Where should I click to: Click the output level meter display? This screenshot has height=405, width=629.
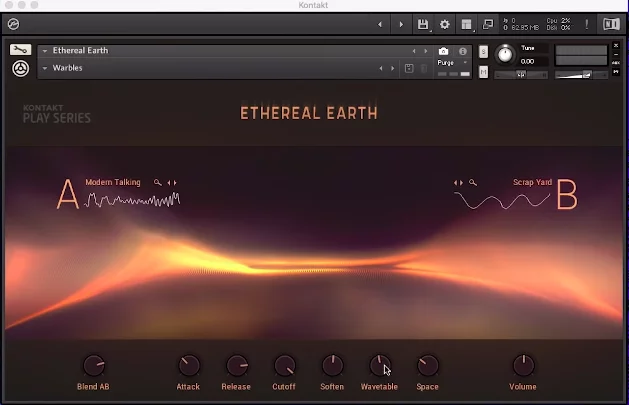click(x=581, y=55)
